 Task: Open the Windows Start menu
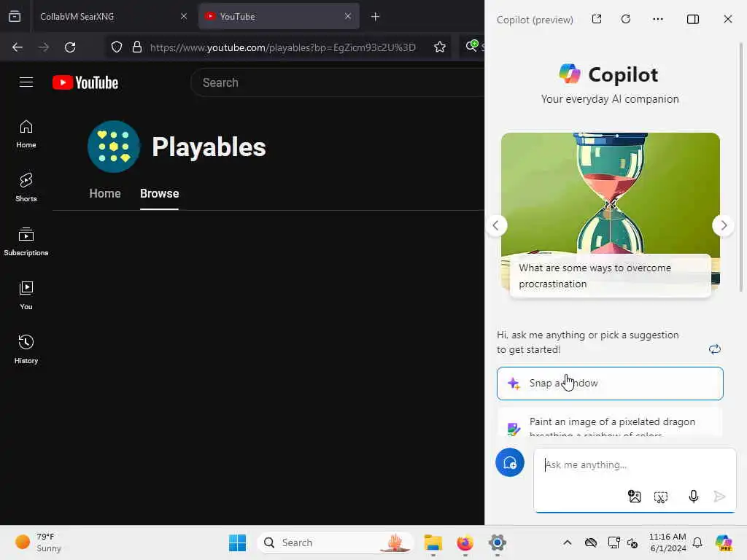pyautogui.click(x=237, y=542)
